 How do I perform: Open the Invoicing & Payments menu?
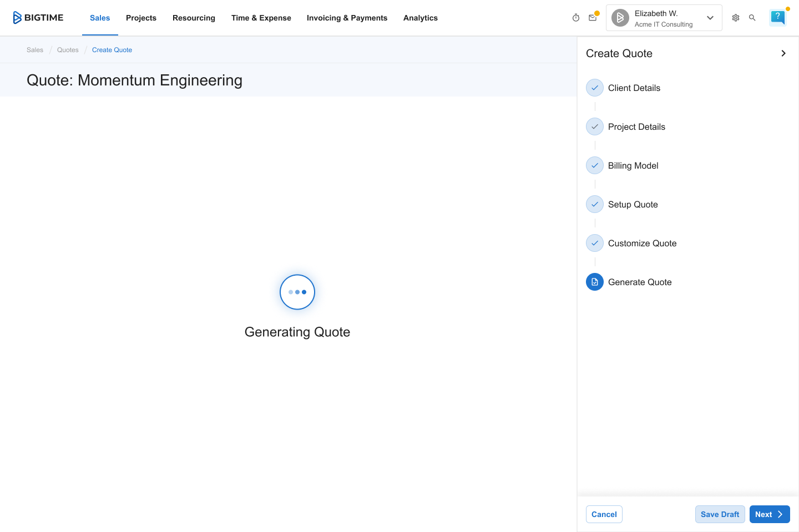(347, 18)
